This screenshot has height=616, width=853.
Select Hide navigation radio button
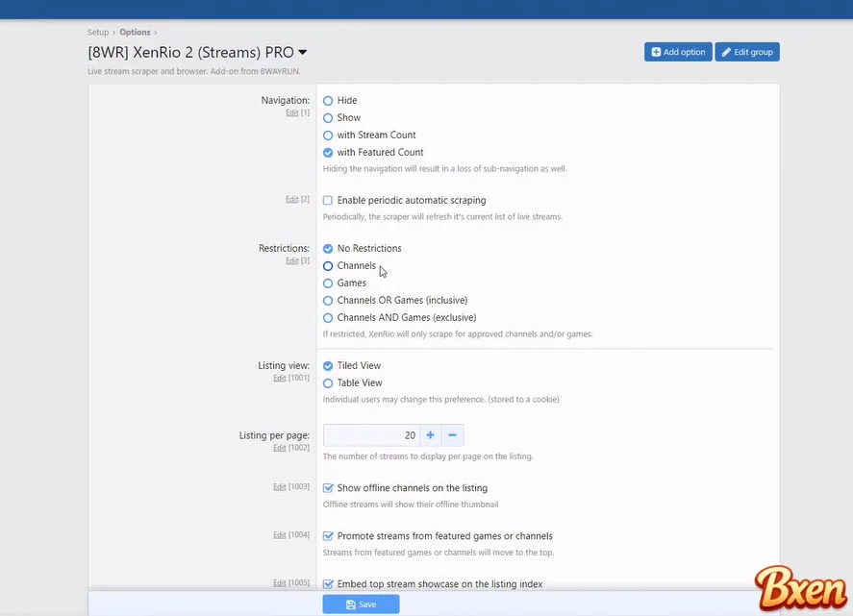click(x=328, y=101)
